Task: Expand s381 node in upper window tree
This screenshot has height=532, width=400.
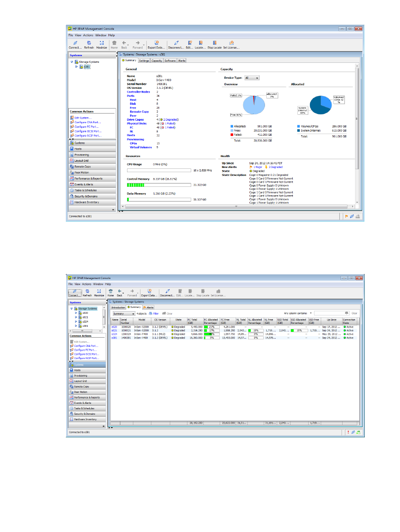Action: click(76, 67)
